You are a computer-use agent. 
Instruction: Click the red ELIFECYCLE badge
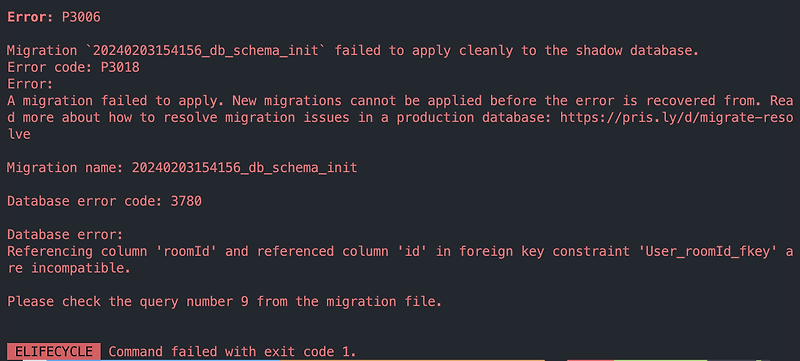(54, 352)
